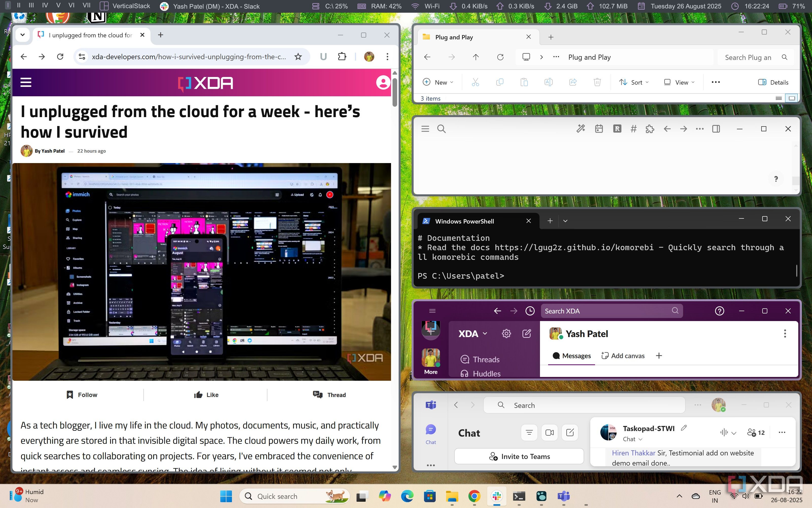Expand the Teams audio call options chevron
This screenshot has width=812, height=508.
(x=734, y=433)
